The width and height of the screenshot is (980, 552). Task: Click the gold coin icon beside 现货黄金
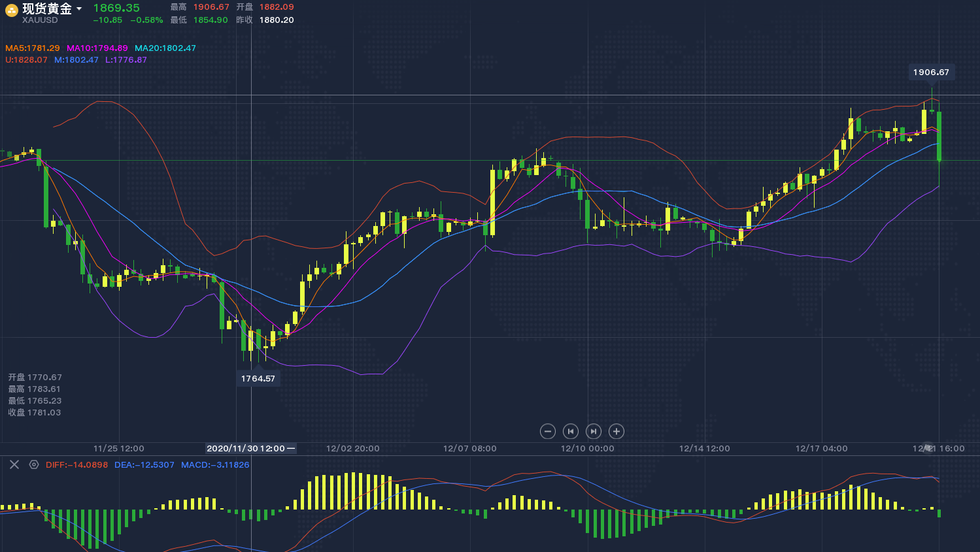[11, 10]
